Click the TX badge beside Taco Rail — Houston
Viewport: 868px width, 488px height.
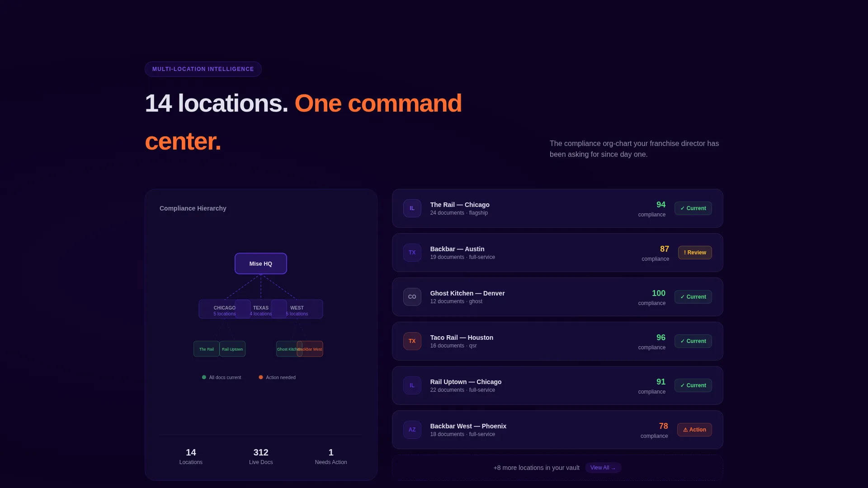click(412, 341)
